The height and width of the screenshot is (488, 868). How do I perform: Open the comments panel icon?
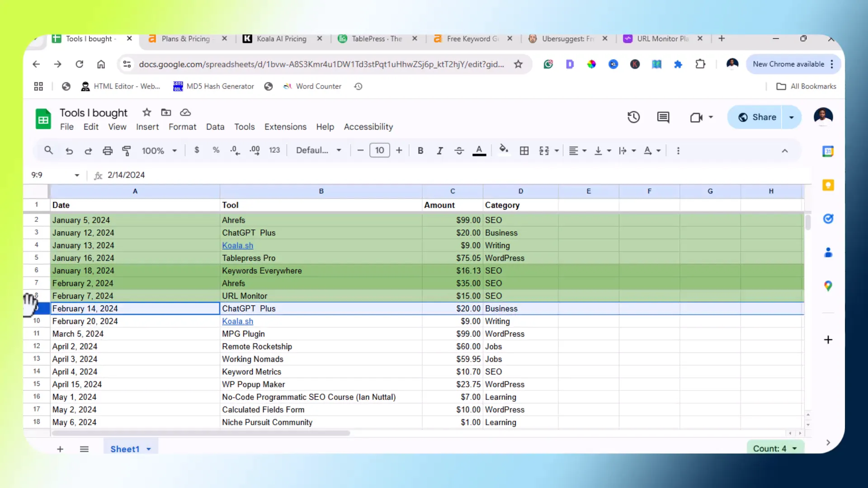[663, 117]
